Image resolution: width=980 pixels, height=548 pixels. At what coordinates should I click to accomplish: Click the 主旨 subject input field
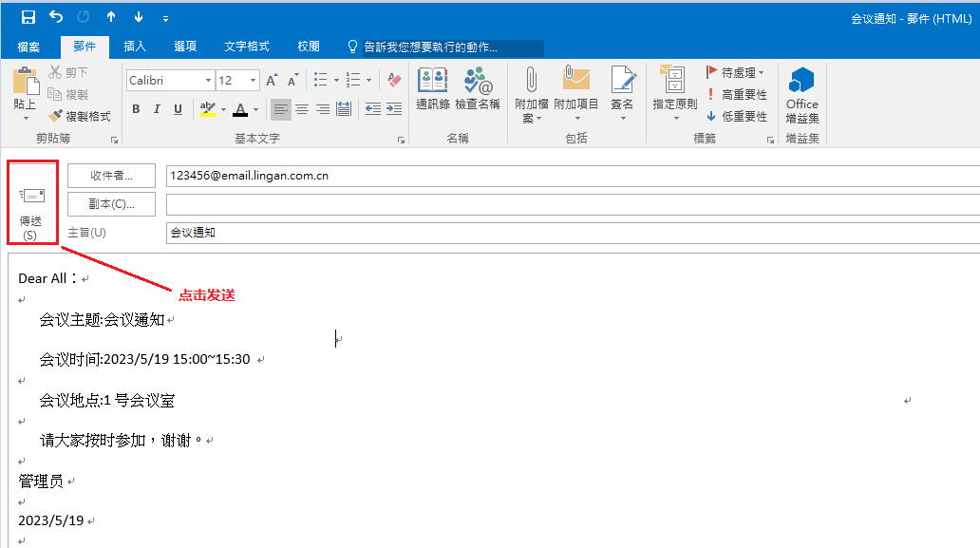pyautogui.click(x=570, y=233)
